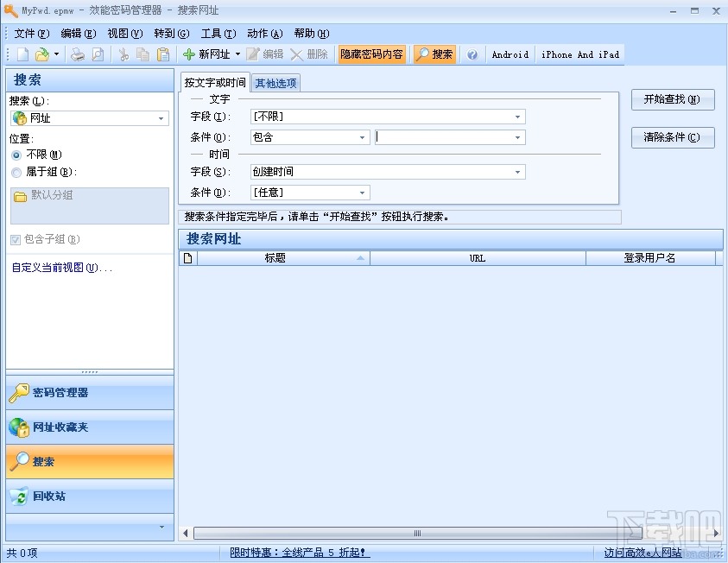Open the 视图 menu
728x563 pixels.
pos(125,34)
